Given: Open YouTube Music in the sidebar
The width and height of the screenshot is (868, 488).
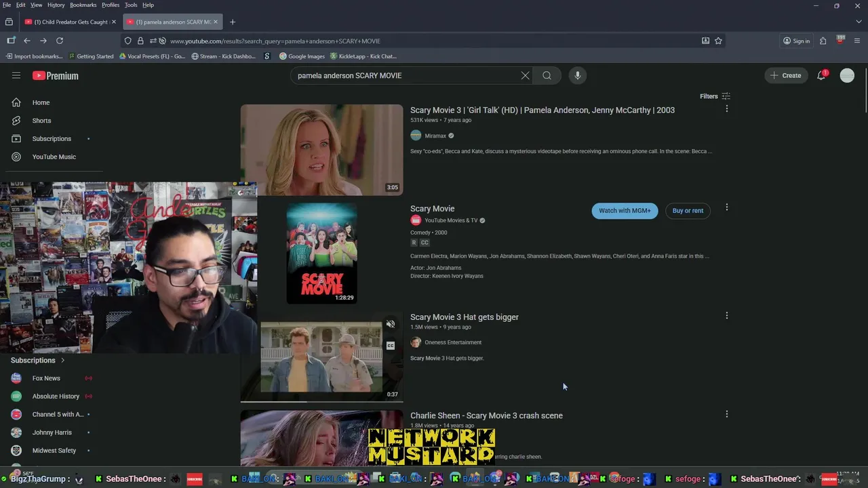Looking at the screenshot, I should tap(54, 157).
